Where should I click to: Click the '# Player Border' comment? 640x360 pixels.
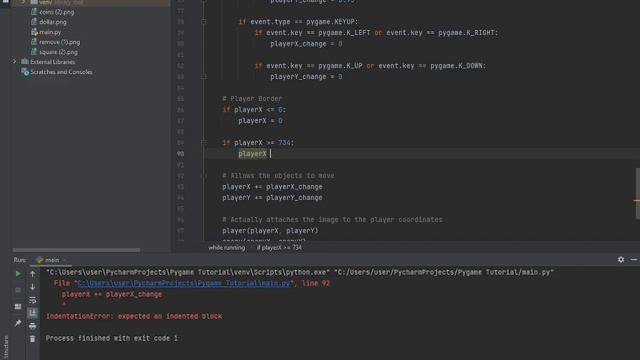tap(252, 99)
